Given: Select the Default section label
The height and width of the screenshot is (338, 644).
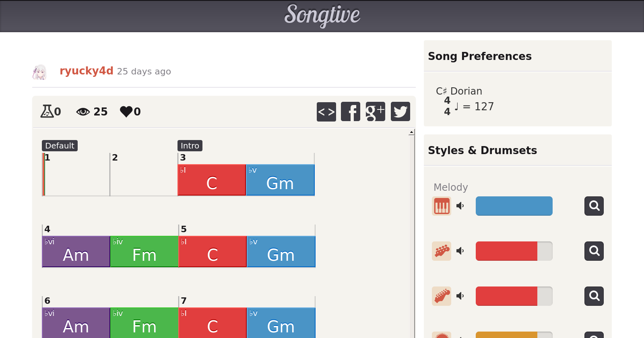Looking at the screenshot, I should [60, 146].
